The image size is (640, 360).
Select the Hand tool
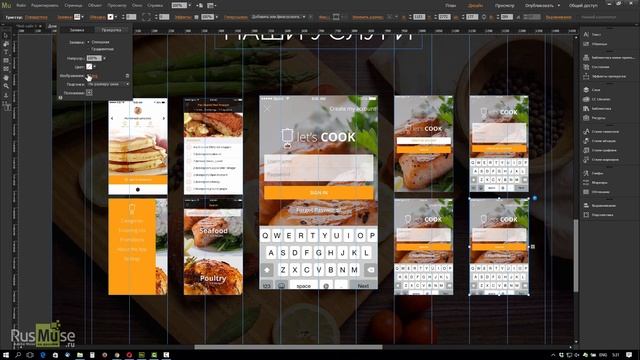[6, 78]
